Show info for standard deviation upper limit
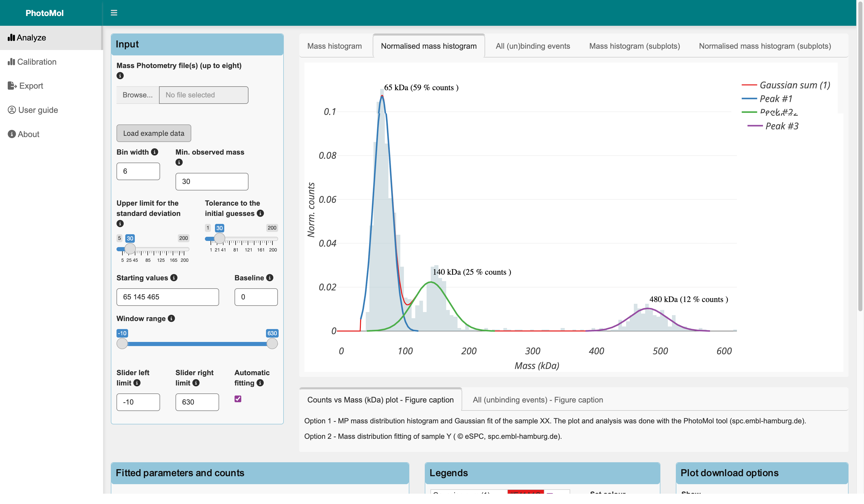Viewport: 864px width, 504px height. point(120,224)
